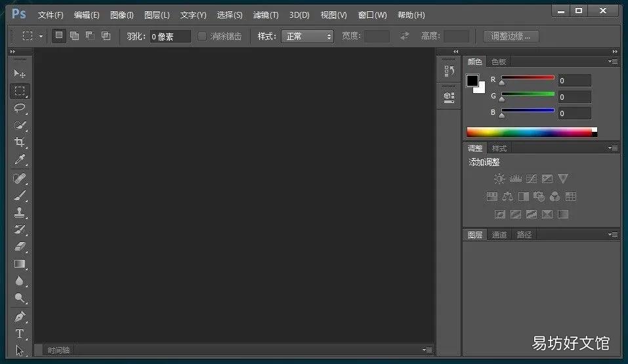Select the Blur tool
This screenshot has height=364, width=628.
click(19, 281)
